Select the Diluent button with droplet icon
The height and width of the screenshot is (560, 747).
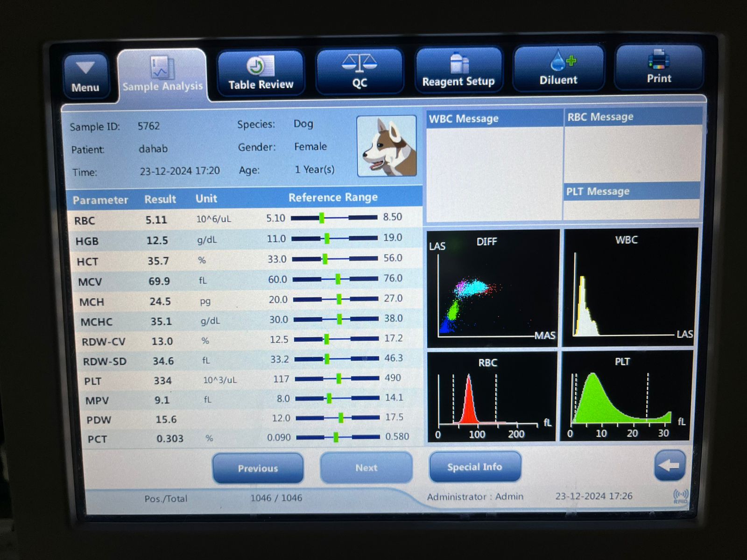point(558,69)
